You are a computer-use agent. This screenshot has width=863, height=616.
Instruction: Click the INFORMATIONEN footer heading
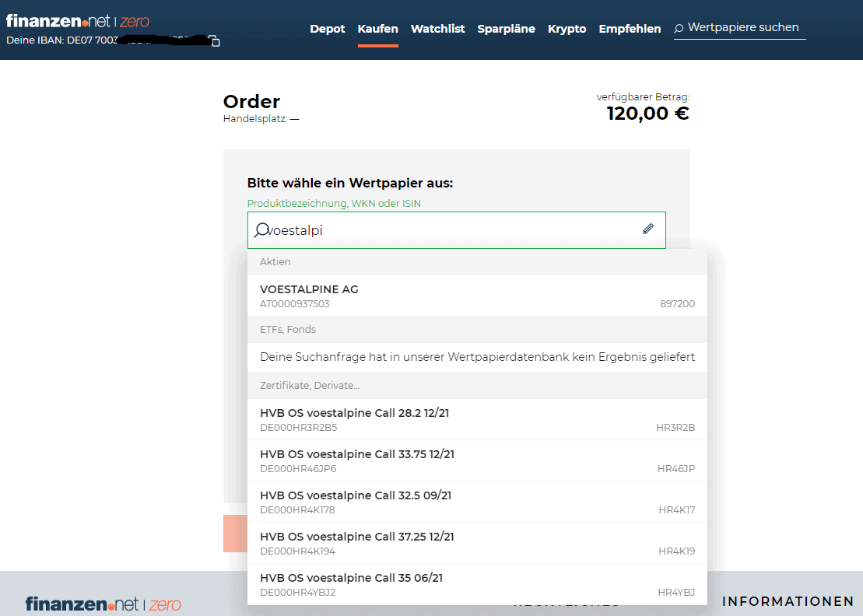(788, 602)
